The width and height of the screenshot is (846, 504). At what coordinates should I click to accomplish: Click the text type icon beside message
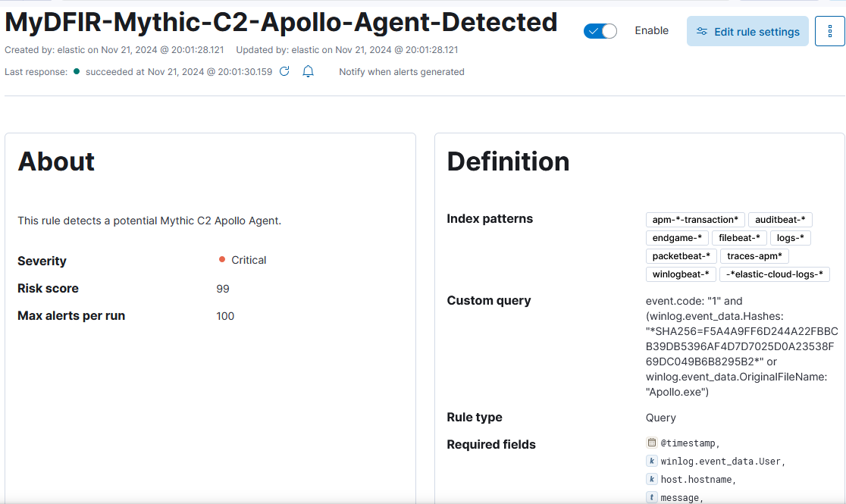[x=652, y=497]
